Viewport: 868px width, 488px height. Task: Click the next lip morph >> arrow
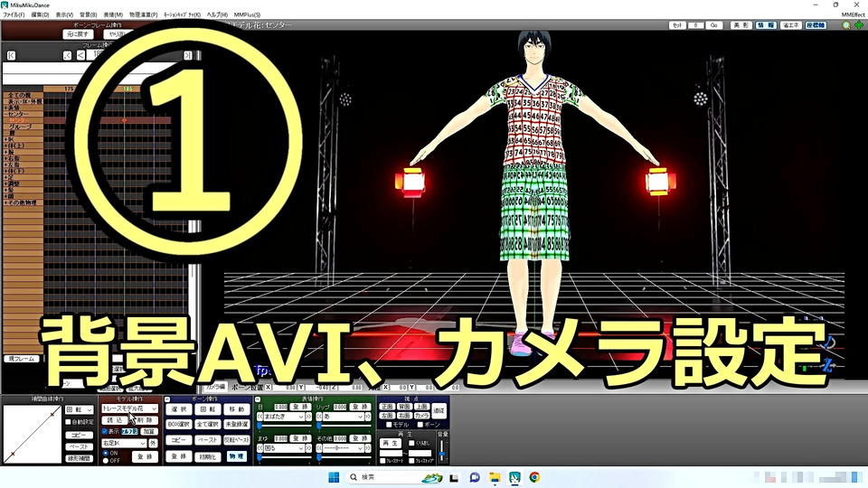(x=368, y=417)
